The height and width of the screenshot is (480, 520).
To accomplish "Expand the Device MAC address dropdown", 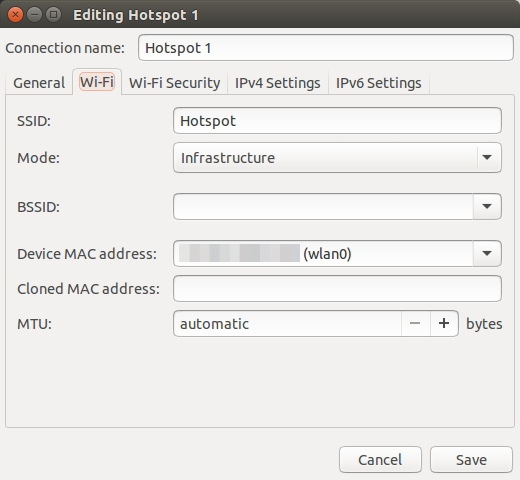I will (487, 253).
